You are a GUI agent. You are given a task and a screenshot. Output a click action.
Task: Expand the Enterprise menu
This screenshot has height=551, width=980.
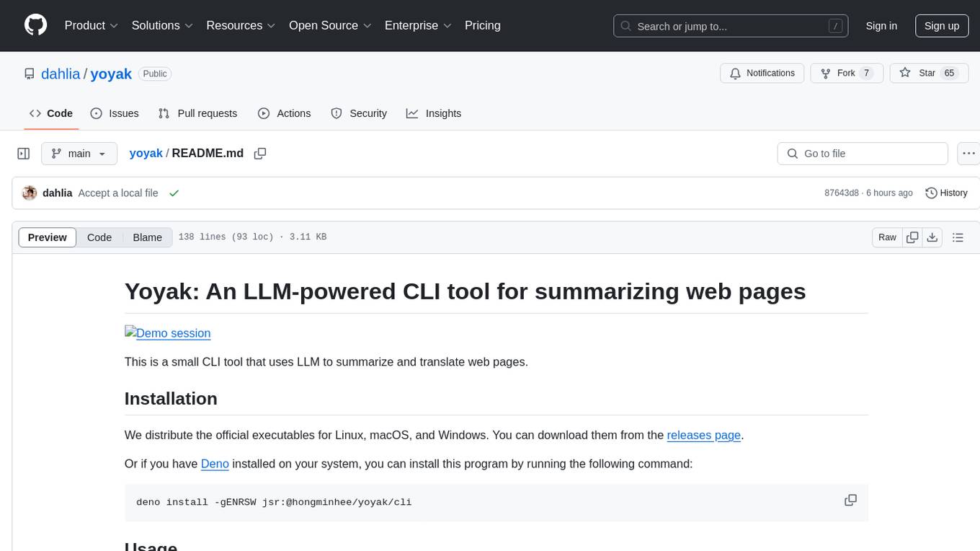pyautogui.click(x=418, y=25)
